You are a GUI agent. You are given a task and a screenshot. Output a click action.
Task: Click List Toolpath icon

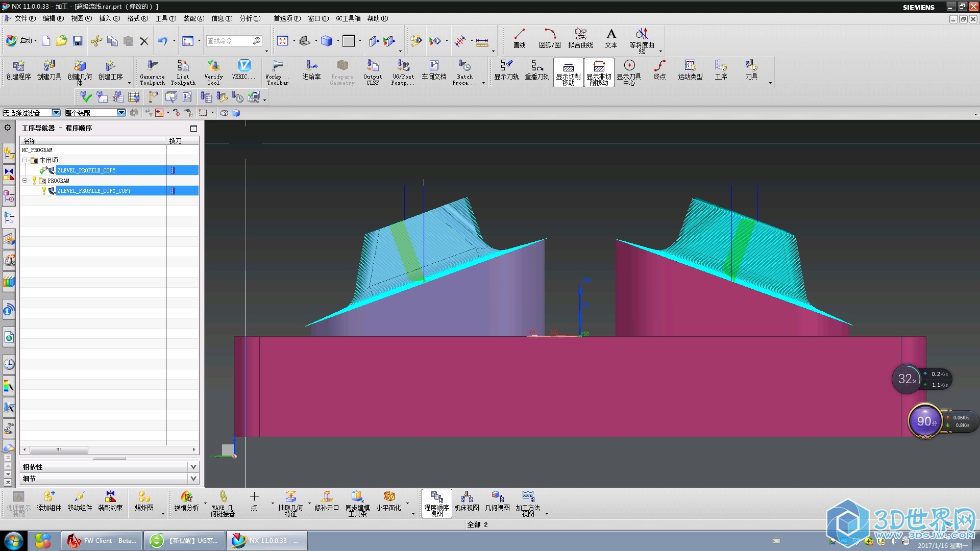(183, 72)
